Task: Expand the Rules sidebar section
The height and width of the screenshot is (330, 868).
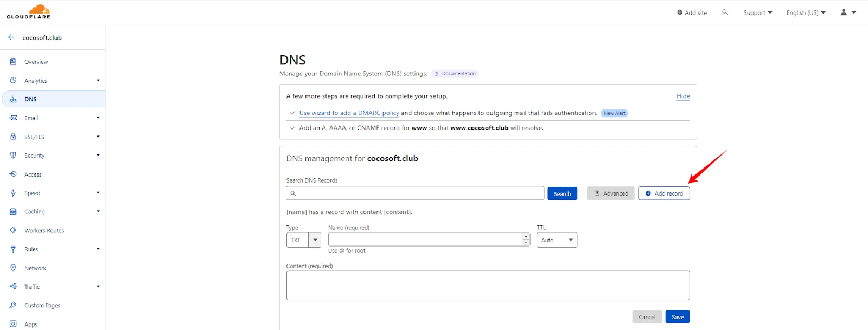Action: click(98, 249)
